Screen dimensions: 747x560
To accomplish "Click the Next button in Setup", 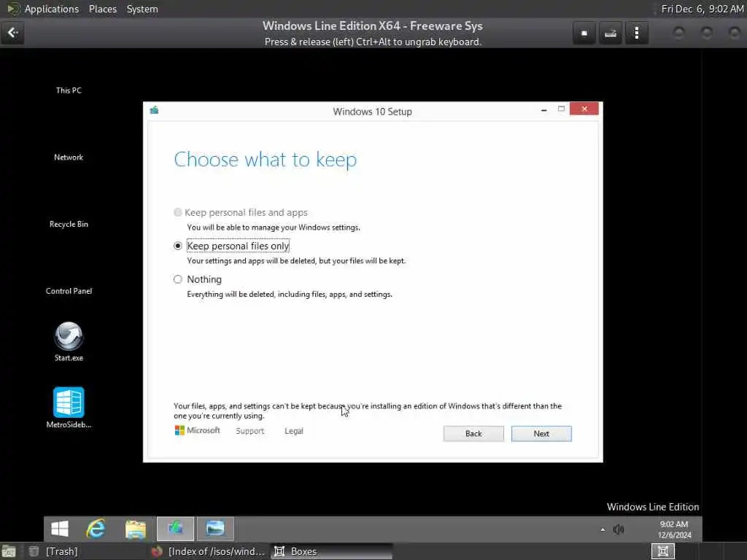I will coord(541,433).
